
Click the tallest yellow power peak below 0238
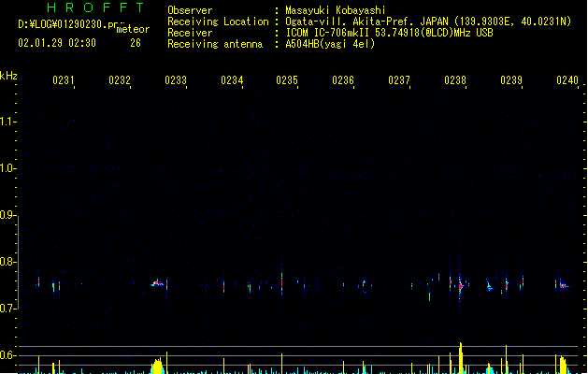[461, 358]
